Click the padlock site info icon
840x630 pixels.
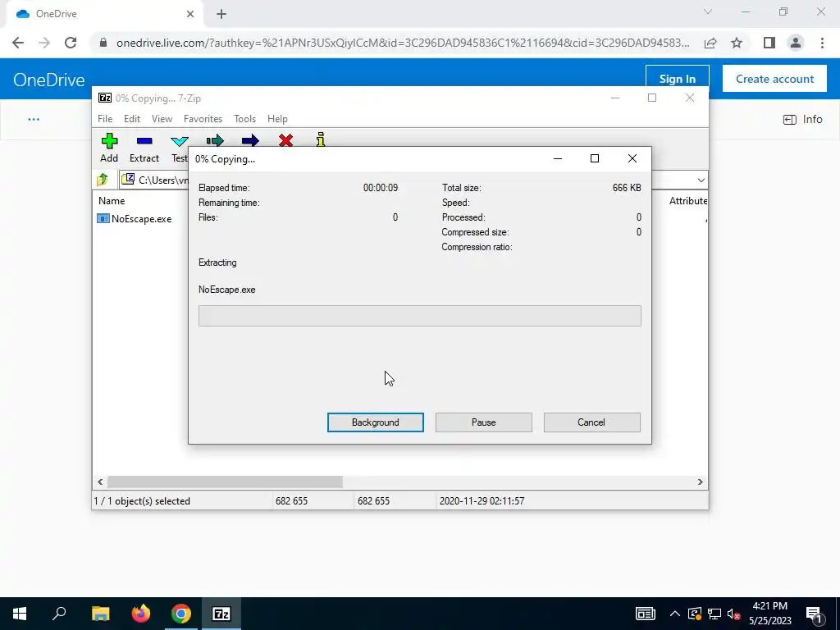[x=103, y=43]
